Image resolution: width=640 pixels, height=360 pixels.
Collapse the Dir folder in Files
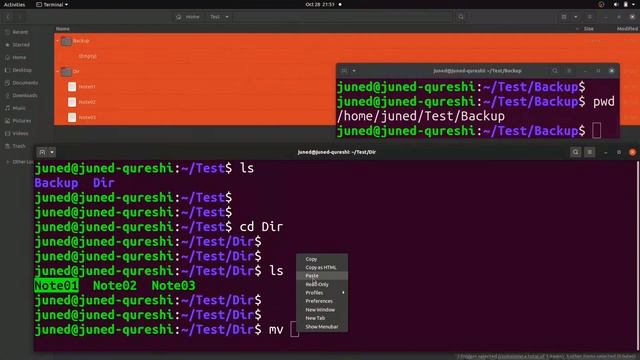click(58, 71)
